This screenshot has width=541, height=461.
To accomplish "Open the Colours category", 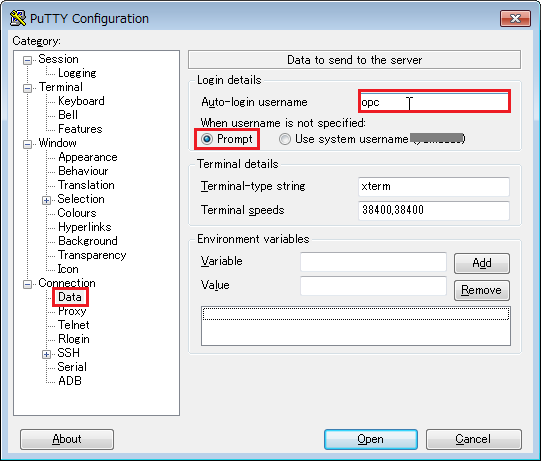I will (77, 213).
